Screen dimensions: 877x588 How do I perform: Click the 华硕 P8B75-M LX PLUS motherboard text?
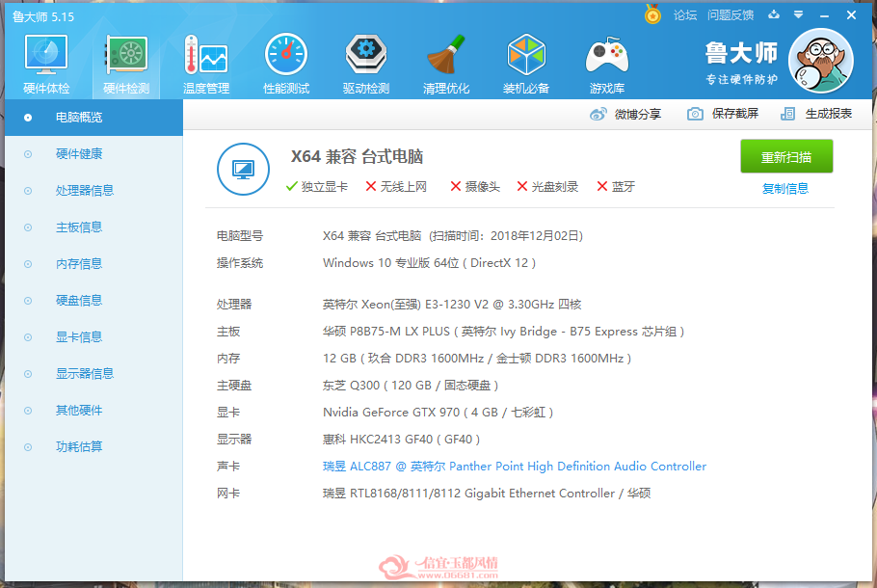[x=503, y=332]
